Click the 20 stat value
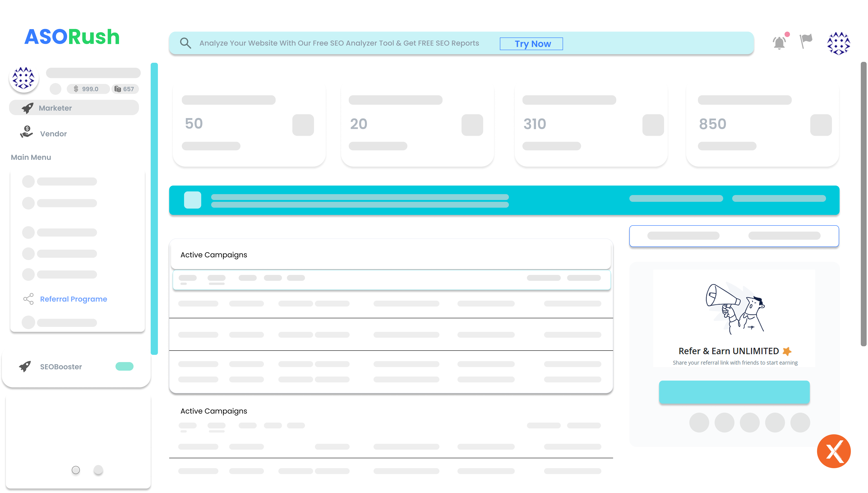The width and height of the screenshot is (868, 493). click(359, 124)
